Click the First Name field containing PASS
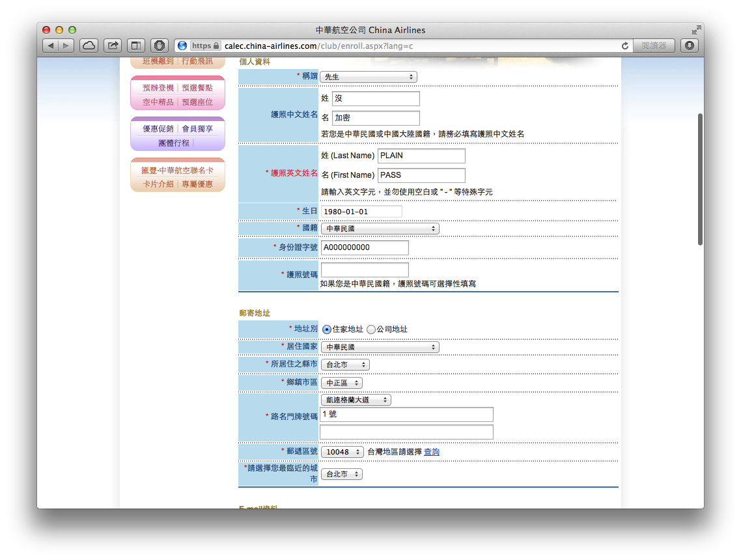The width and height of the screenshot is (741, 560). tap(421, 175)
